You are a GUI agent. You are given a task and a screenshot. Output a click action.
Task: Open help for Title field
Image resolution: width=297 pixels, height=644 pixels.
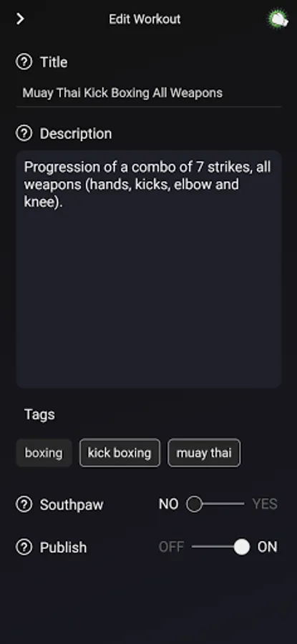point(24,62)
